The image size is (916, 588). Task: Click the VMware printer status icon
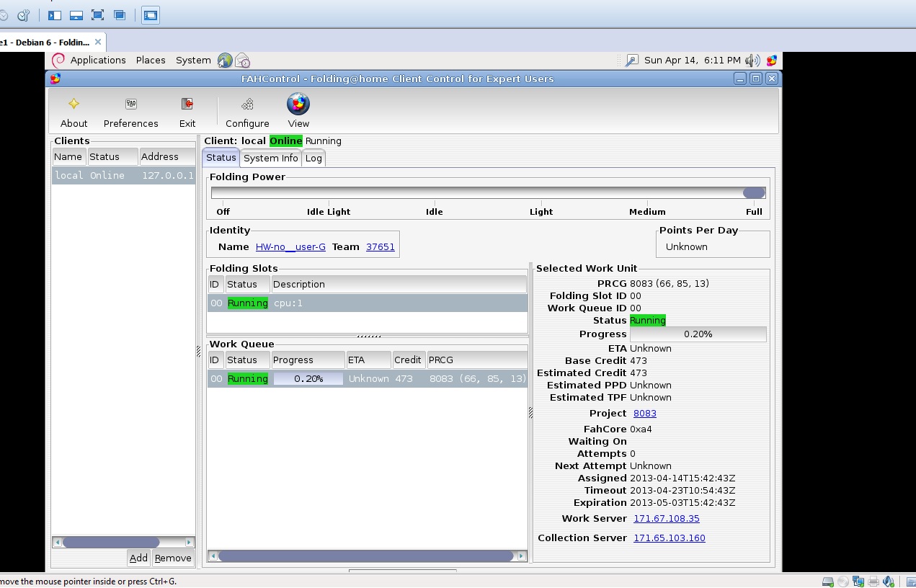(x=873, y=581)
